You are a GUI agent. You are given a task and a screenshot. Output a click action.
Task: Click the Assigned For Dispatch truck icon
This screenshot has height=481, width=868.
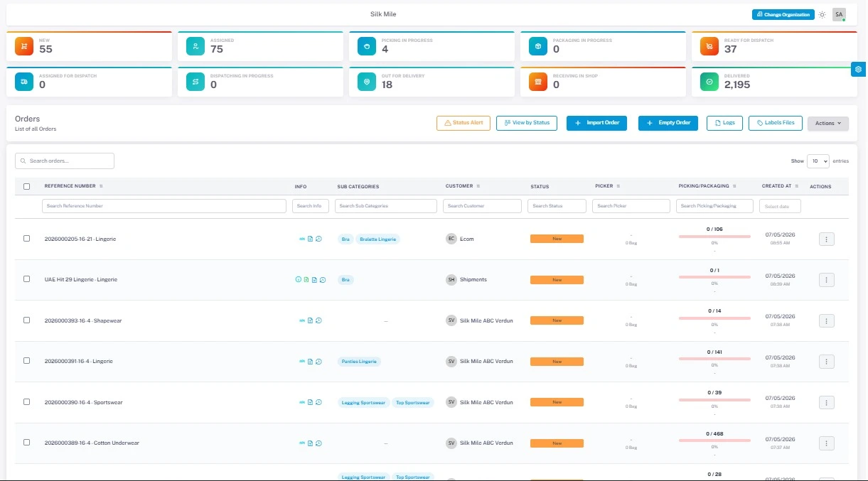[25, 82]
